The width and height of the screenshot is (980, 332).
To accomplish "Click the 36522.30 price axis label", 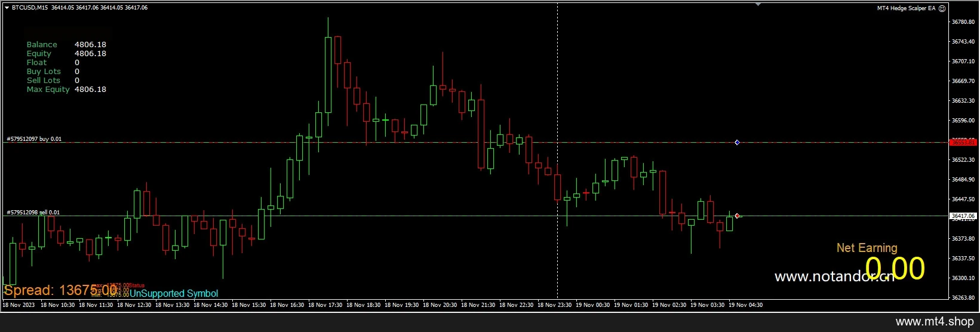I will [x=963, y=160].
